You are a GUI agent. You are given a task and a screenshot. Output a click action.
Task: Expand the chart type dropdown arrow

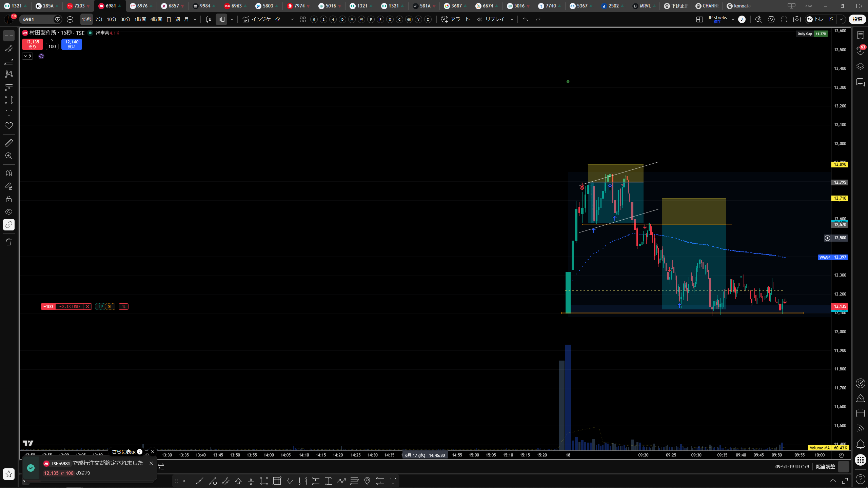tap(232, 19)
